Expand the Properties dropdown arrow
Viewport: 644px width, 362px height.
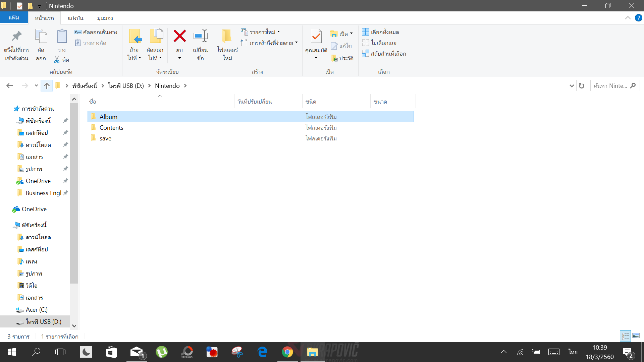[316, 58]
